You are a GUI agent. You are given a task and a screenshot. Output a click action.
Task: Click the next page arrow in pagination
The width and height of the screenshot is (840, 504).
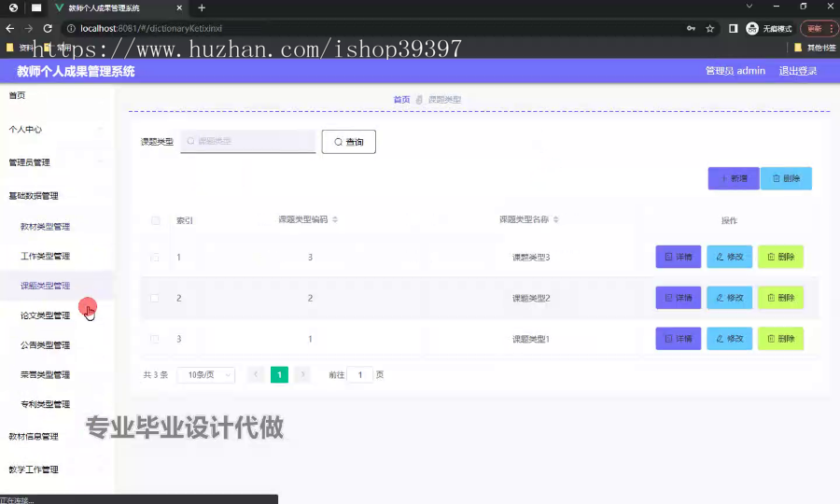(302, 375)
